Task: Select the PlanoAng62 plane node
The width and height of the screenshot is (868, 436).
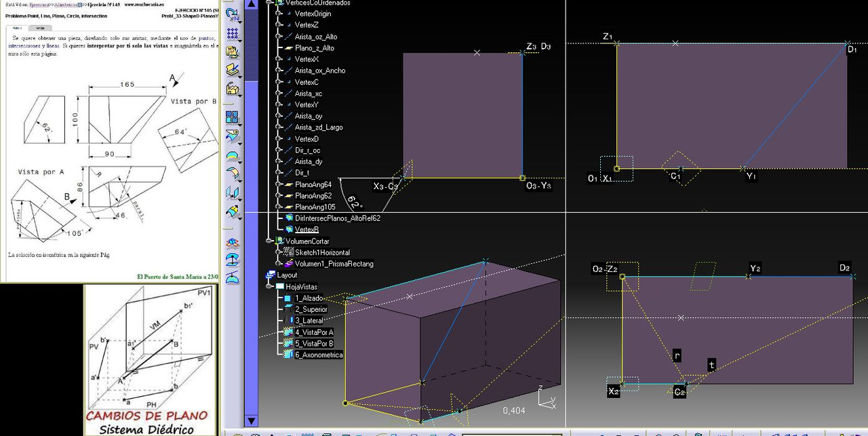Action: pos(313,195)
